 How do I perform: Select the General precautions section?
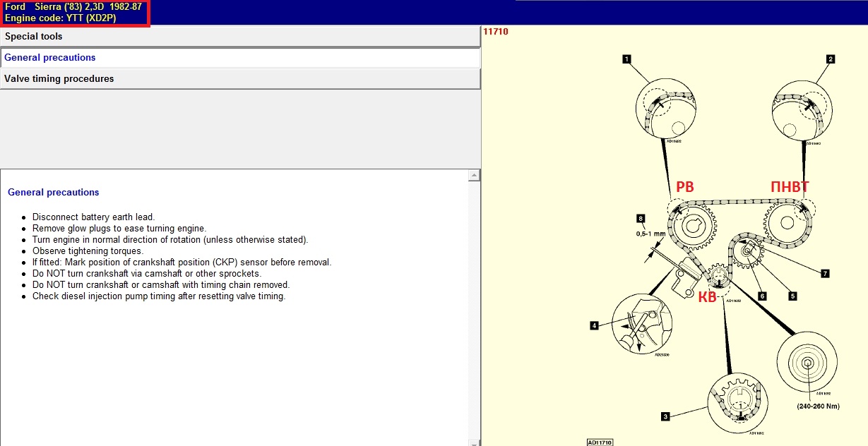(240, 58)
